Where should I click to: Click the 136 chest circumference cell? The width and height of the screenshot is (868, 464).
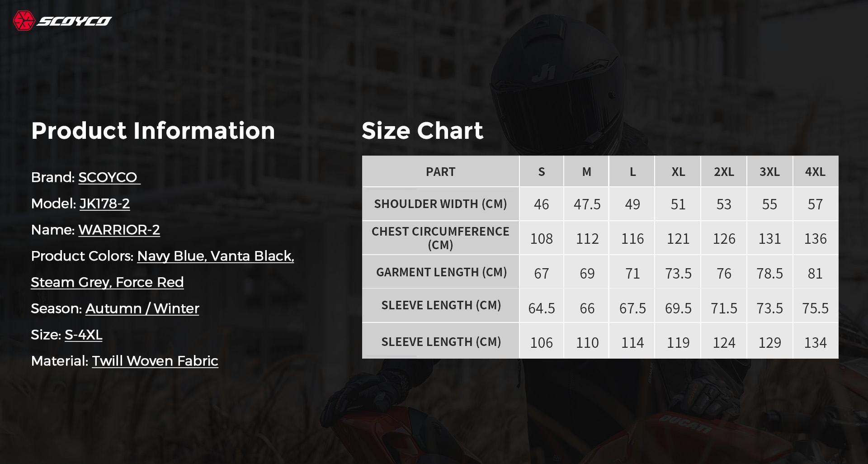815,239
